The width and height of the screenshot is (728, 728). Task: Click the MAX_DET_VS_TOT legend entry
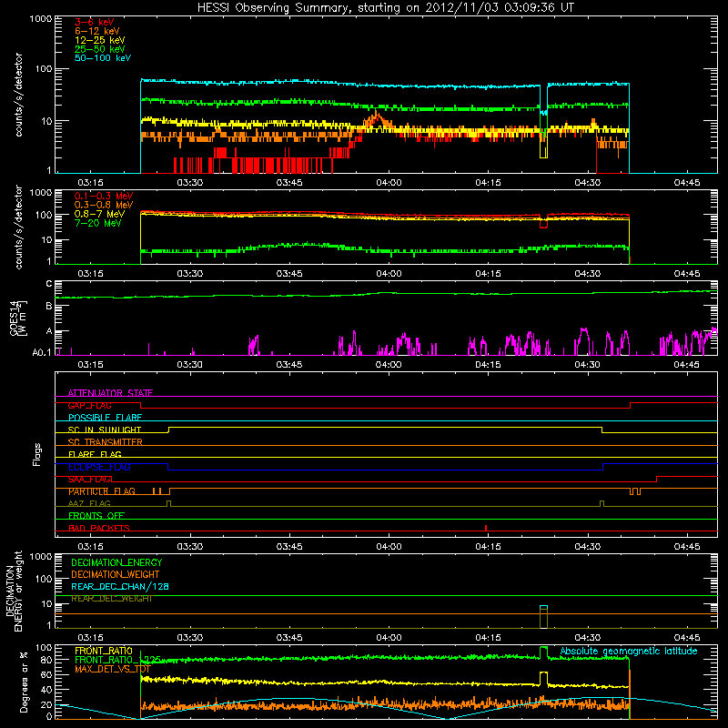coord(113,669)
